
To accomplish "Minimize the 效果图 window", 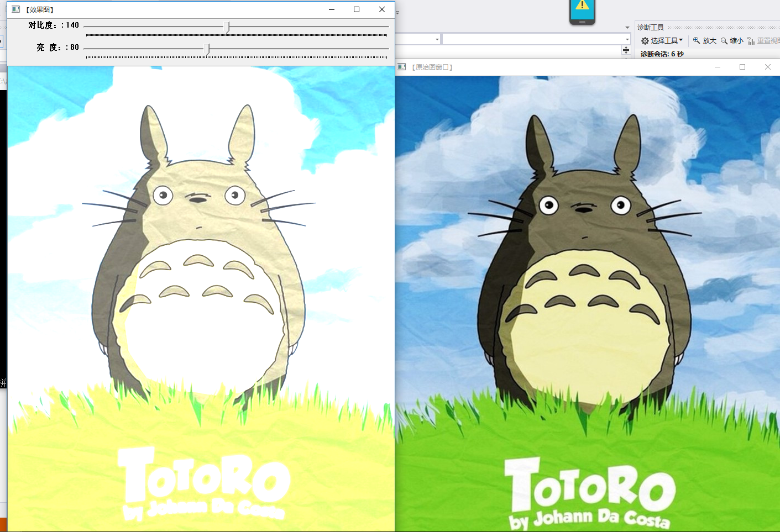I will [x=332, y=9].
